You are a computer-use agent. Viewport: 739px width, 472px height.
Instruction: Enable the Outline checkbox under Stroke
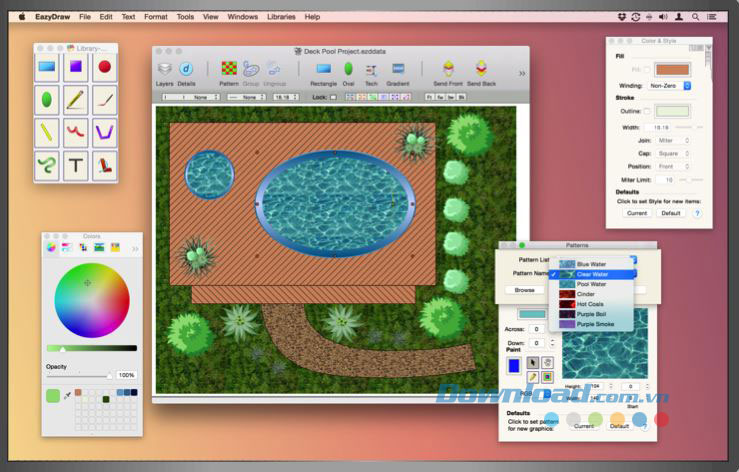[647, 111]
